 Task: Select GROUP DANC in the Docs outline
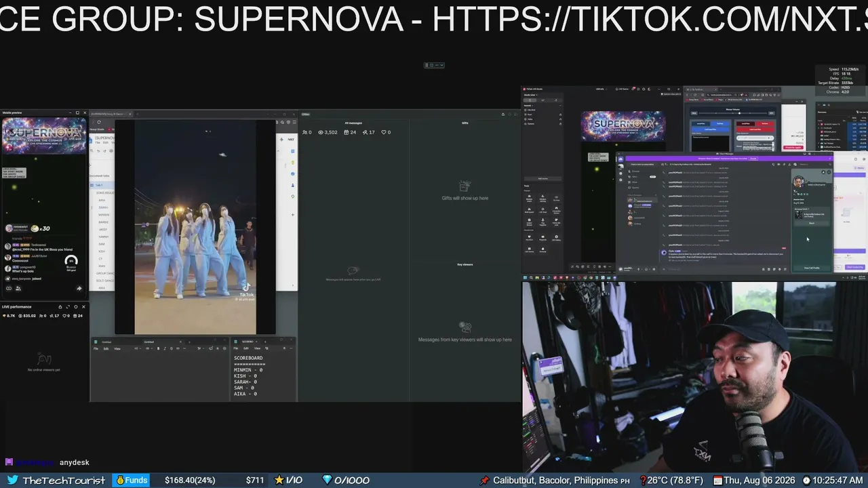pos(106,273)
